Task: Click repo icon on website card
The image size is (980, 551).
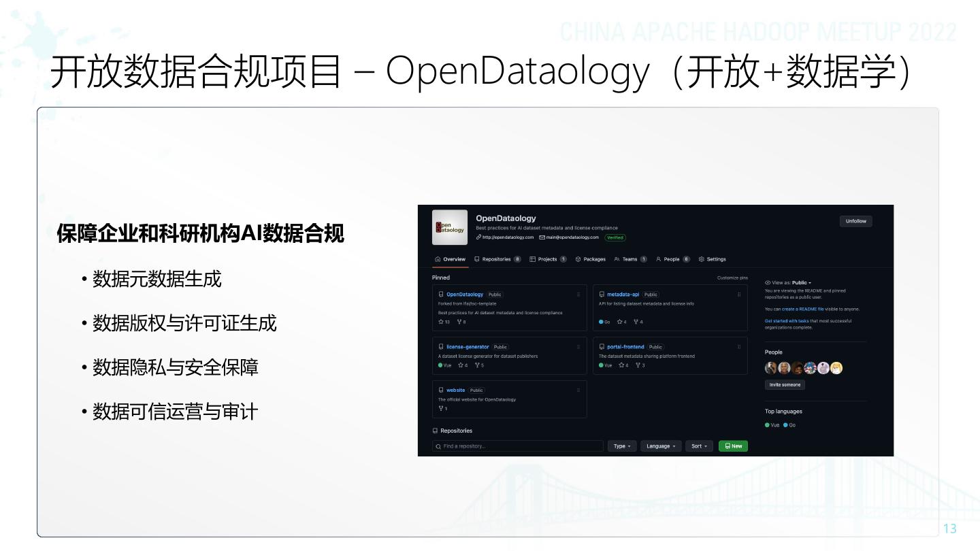Action: 441,390
